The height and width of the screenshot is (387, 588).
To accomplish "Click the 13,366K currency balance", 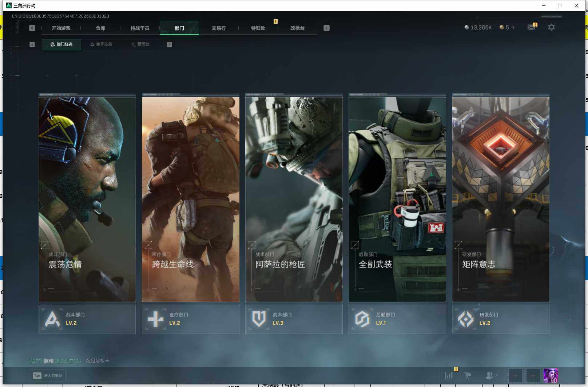I will click(481, 28).
